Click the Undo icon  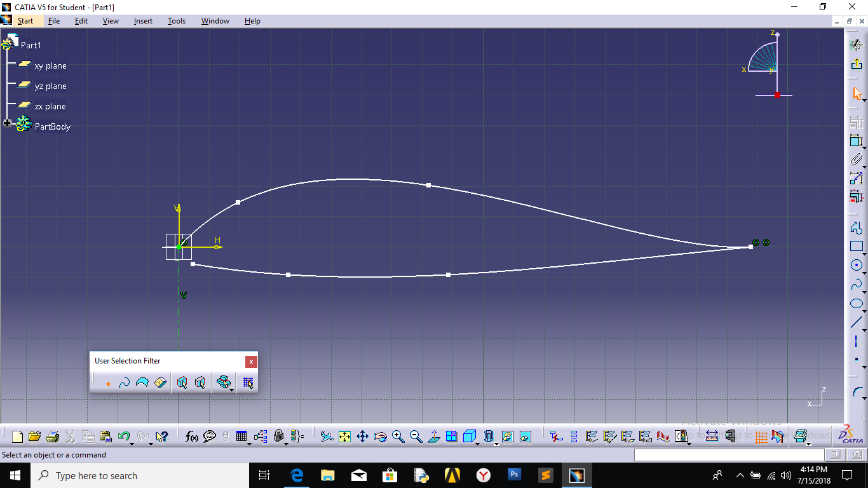pos(124,437)
